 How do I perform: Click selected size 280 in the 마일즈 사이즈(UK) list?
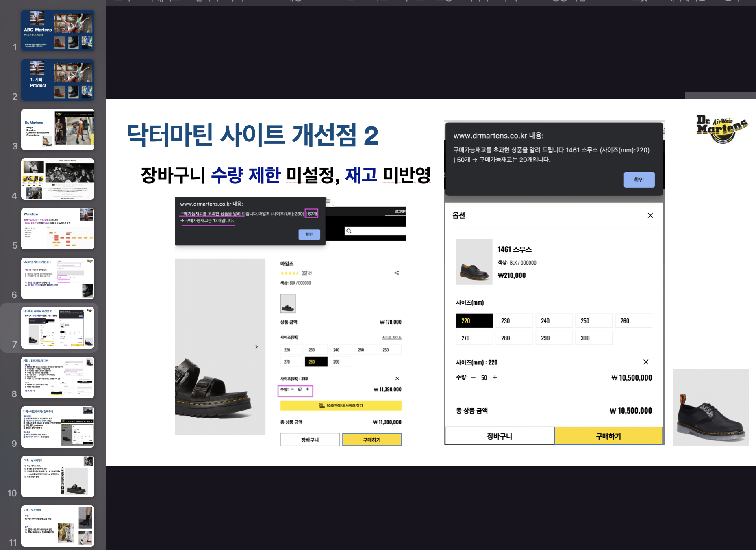coord(316,362)
